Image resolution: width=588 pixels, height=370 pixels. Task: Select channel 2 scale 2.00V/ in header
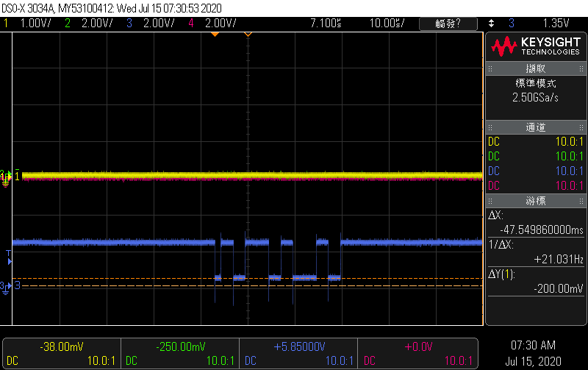[97, 24]
